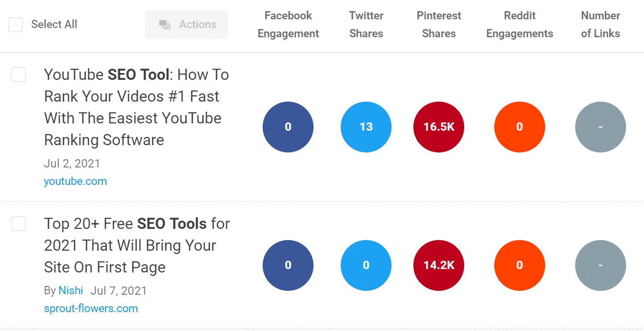Check the YouTube SEO Tool article checkbox

click(x=18, y=75)
